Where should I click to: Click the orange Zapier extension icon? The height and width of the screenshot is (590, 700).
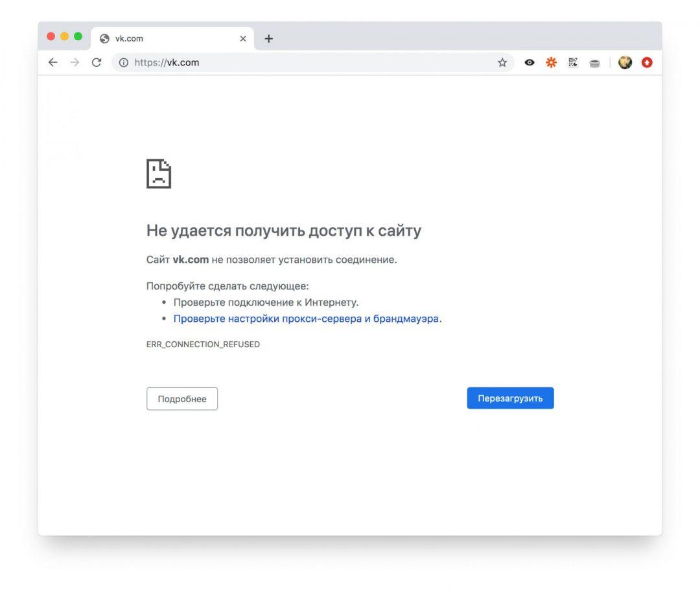tap(551, 62)
